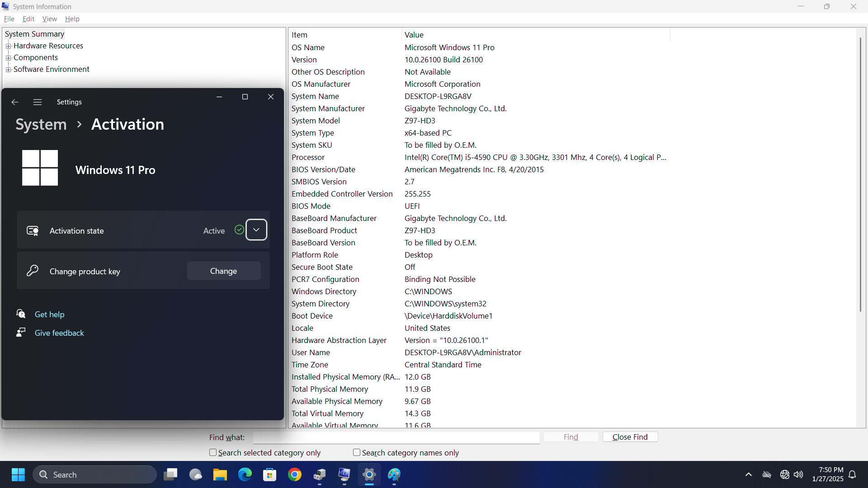This screenshot has width=868, height=488.
Task: Launch File Explorer from the taskbar
Action: click(x=220, y=474)
